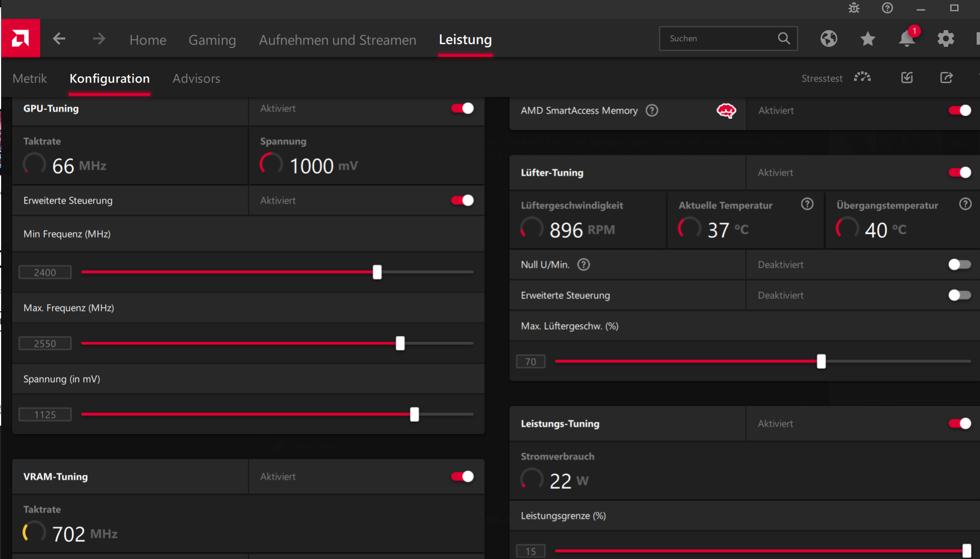Open AMD SmartAccess Memory help icon
Viewport: 980px width, 559px height.
[x=652, y=110]
